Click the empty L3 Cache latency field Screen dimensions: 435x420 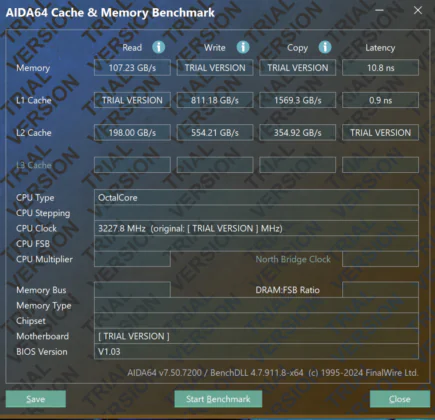point(380,165)
